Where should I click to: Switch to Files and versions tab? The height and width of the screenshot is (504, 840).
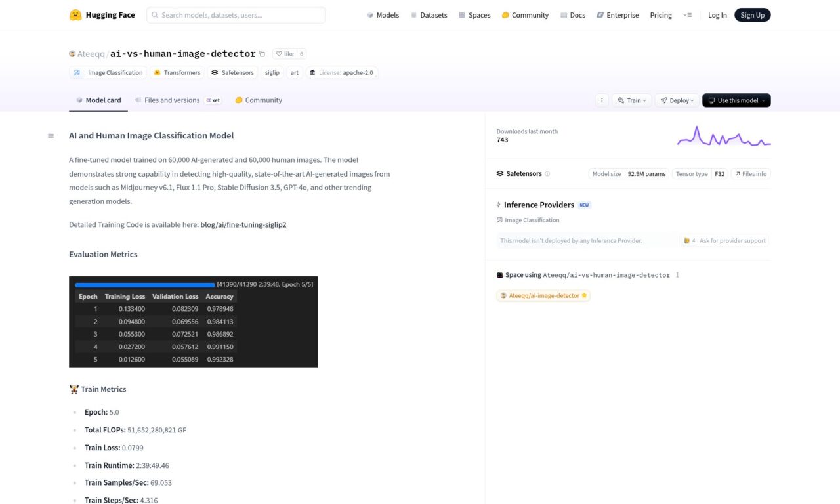(177, 100)
